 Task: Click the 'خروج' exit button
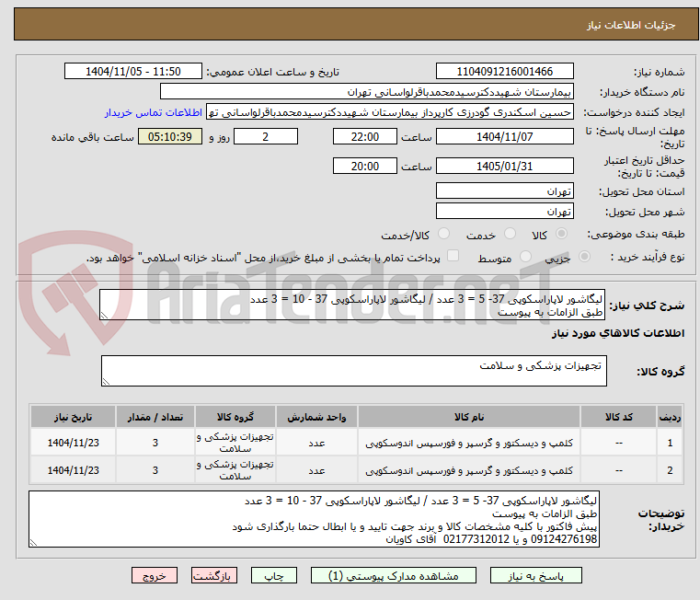[154, 575]
